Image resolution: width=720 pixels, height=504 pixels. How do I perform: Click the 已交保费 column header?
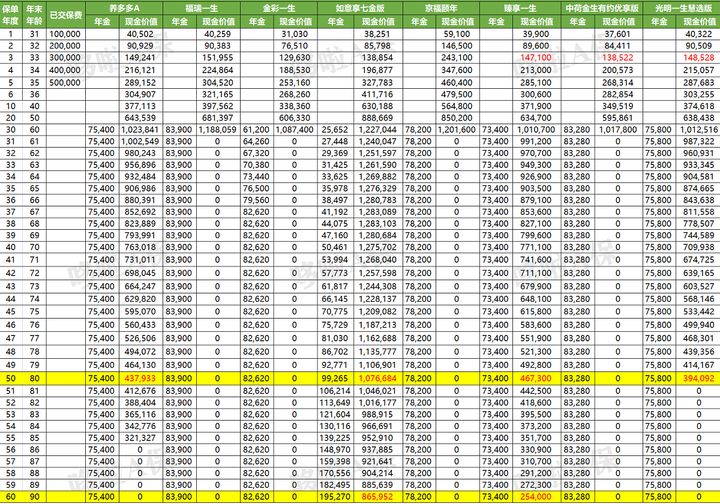(66, 15)
